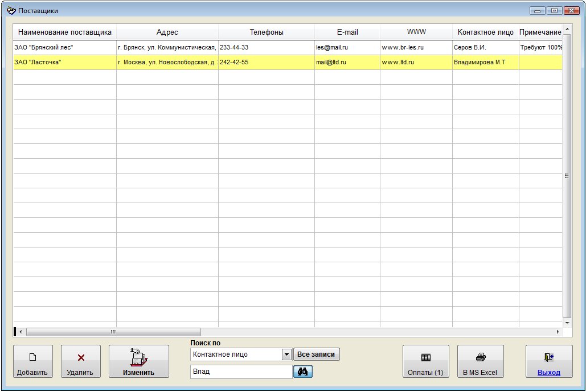The width and height of the screenshot is (586, 392).
Task: Expand the Контактное лицо search dropdown
Action: [286, 354]
